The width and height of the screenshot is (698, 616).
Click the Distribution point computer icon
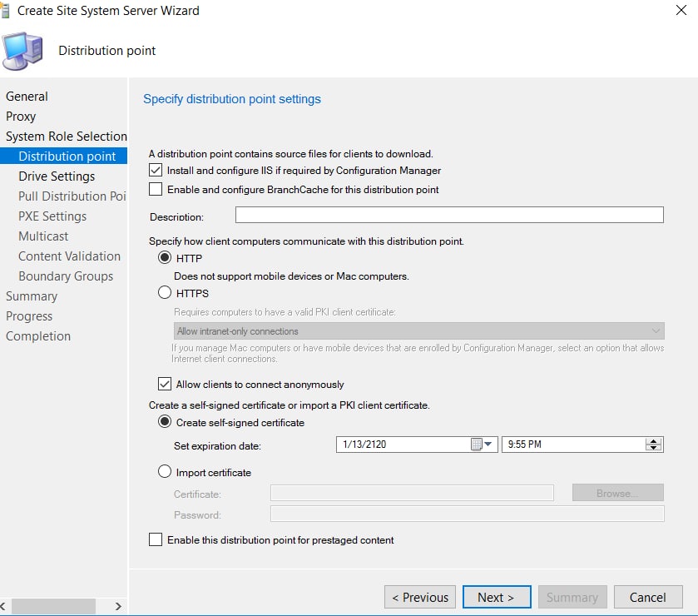point(22,51)
